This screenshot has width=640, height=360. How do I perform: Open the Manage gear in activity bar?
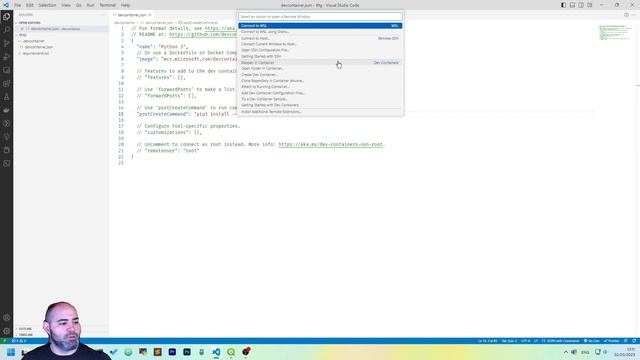(x=7, y=331)
